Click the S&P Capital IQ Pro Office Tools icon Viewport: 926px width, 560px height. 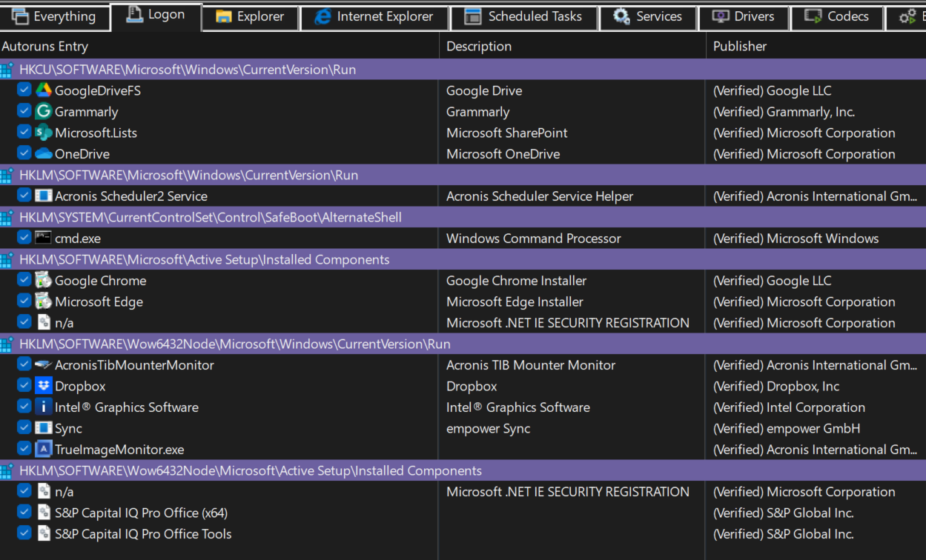(x=43, y=534)
